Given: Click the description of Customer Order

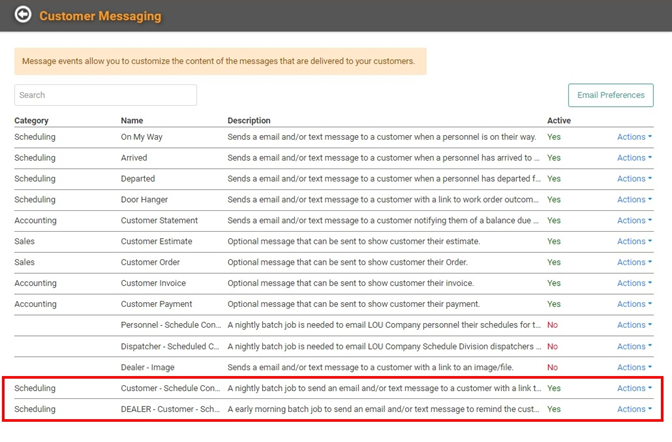Looking at the screenshot, I should point(347,262).
